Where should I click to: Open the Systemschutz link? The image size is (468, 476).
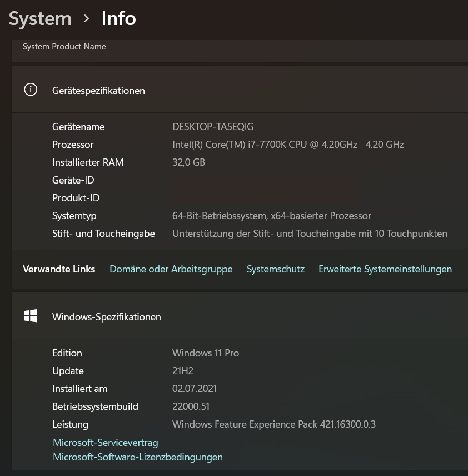point(276,269)
